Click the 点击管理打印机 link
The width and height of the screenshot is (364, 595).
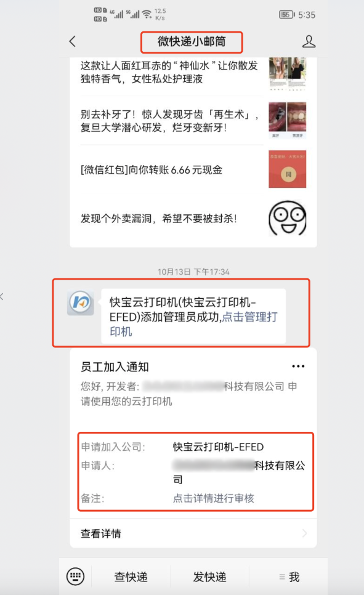[x=193, y=324]
